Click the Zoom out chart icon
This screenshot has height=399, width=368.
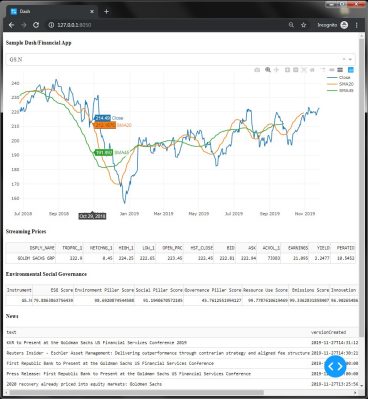296,70
